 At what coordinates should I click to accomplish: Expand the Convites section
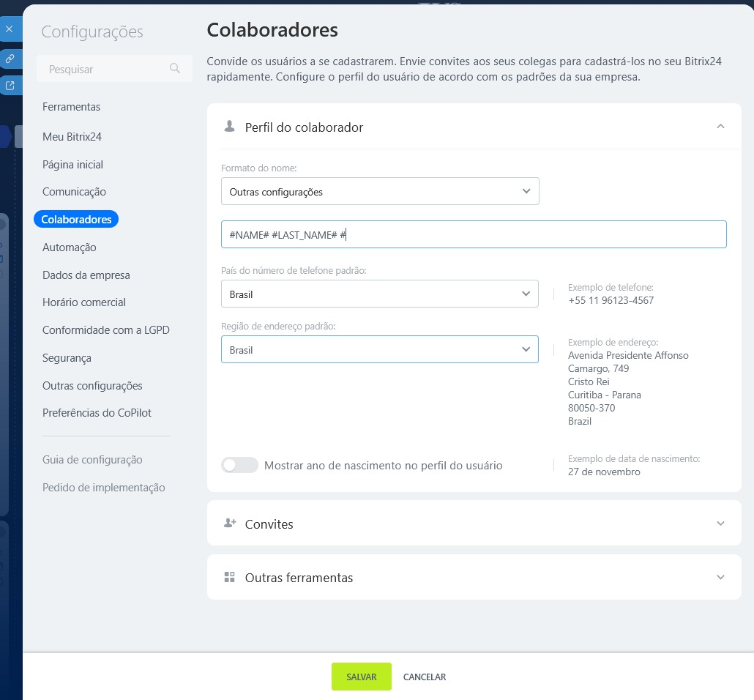[x=720, y=524]
